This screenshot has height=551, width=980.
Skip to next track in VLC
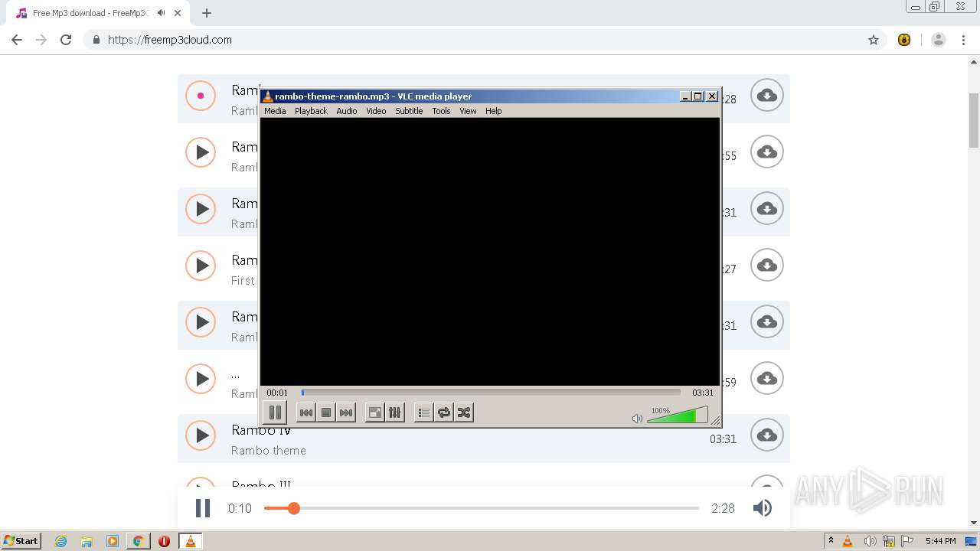point(346,412)
